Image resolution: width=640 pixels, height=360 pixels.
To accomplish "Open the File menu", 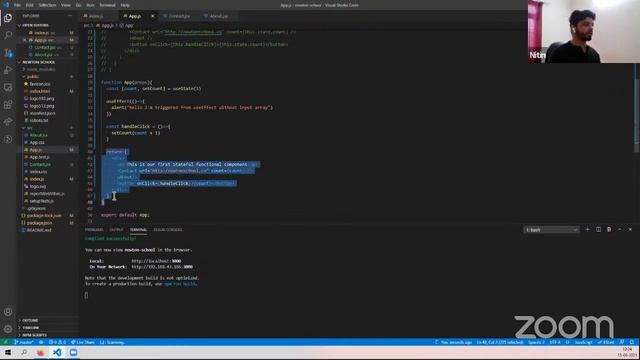I will pyautogui.click(x=18, y=5).
